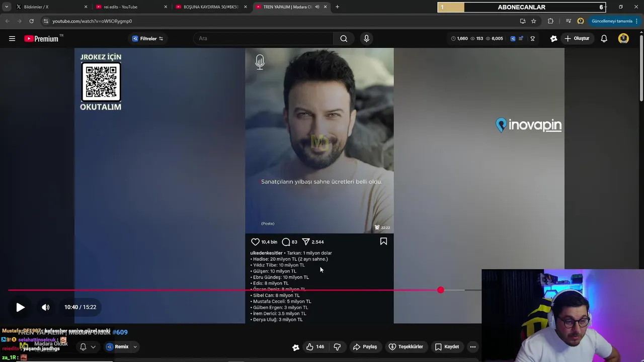Click the bookmark icon in the video post

[383, 241]
